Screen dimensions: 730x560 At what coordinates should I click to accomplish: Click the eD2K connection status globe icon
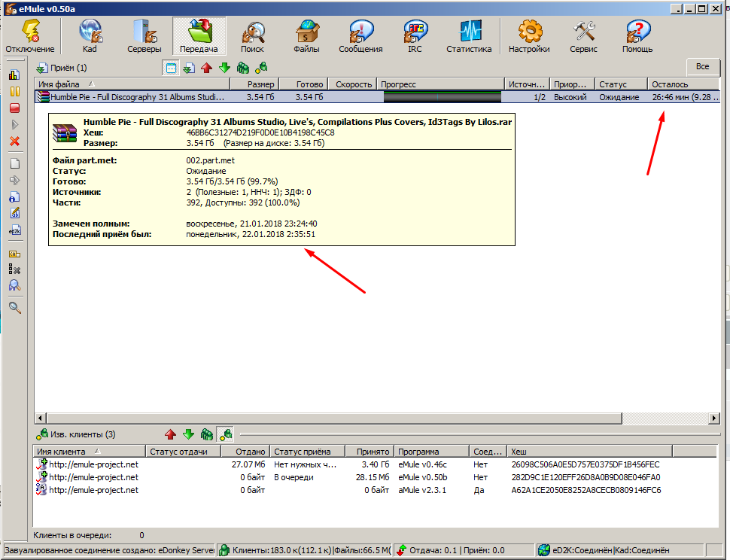[x=544, y=550]
